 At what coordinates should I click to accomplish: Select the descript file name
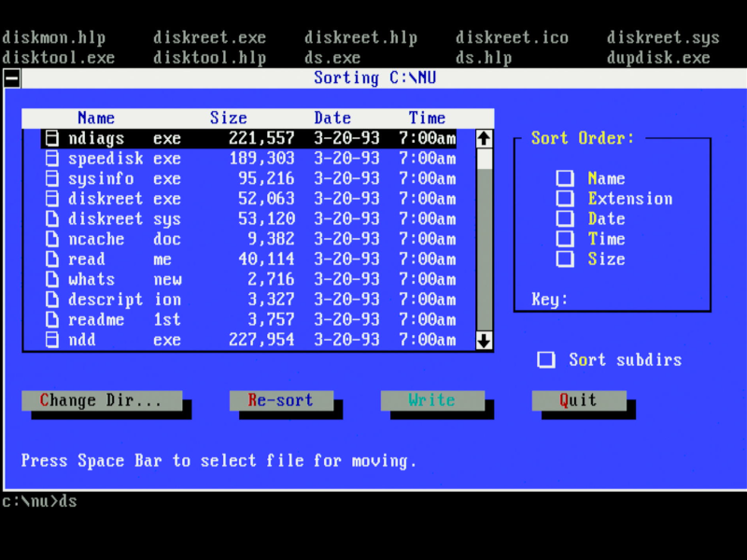(x=106, y=300)
